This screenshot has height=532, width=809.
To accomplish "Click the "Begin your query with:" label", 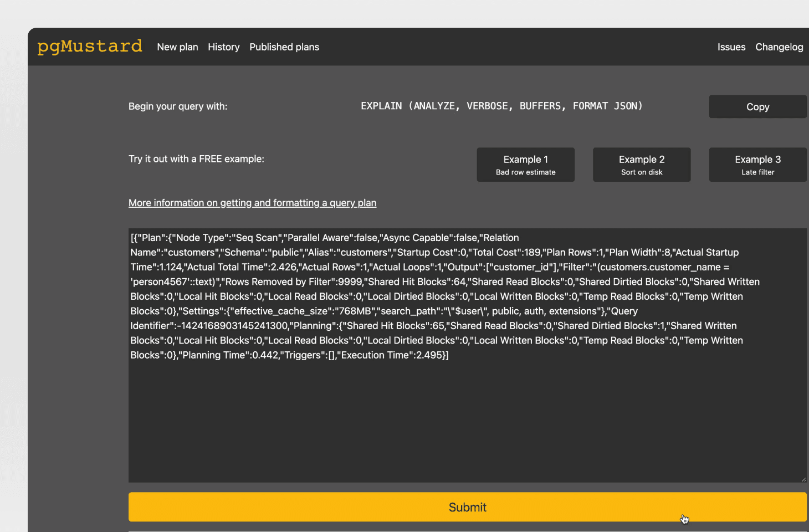I will click(178, 106).
